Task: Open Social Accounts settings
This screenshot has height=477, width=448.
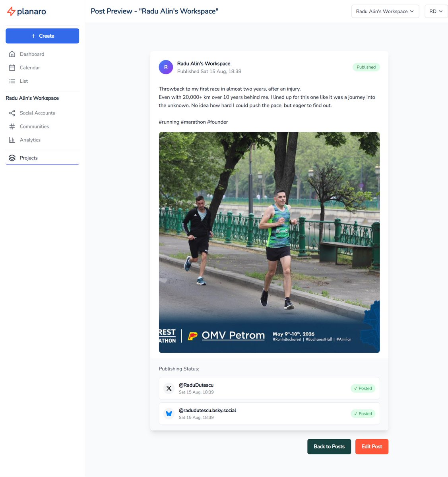Action: 42,113
